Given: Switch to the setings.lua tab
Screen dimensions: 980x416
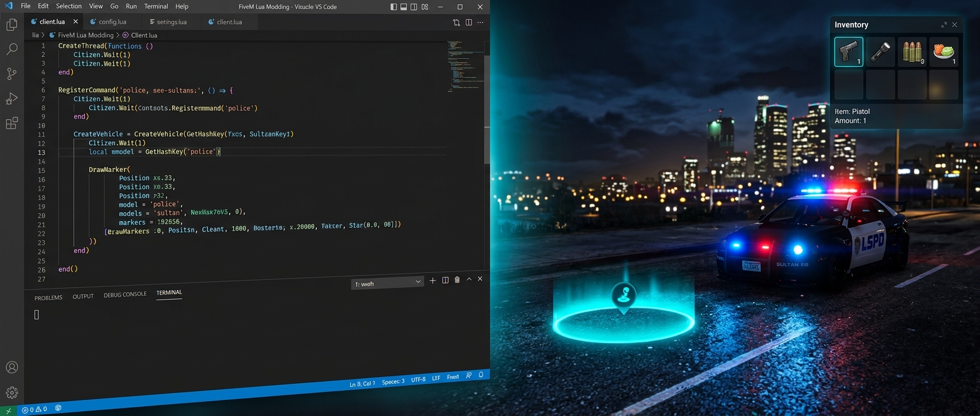Looking at the screenshot, I should (x=171, y=22).
